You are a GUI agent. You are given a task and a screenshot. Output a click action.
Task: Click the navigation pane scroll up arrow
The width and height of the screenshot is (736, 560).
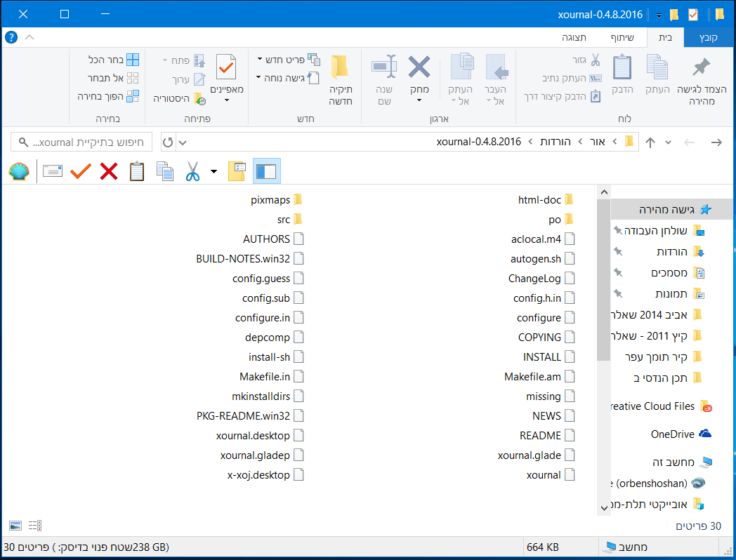coord(604,192)
